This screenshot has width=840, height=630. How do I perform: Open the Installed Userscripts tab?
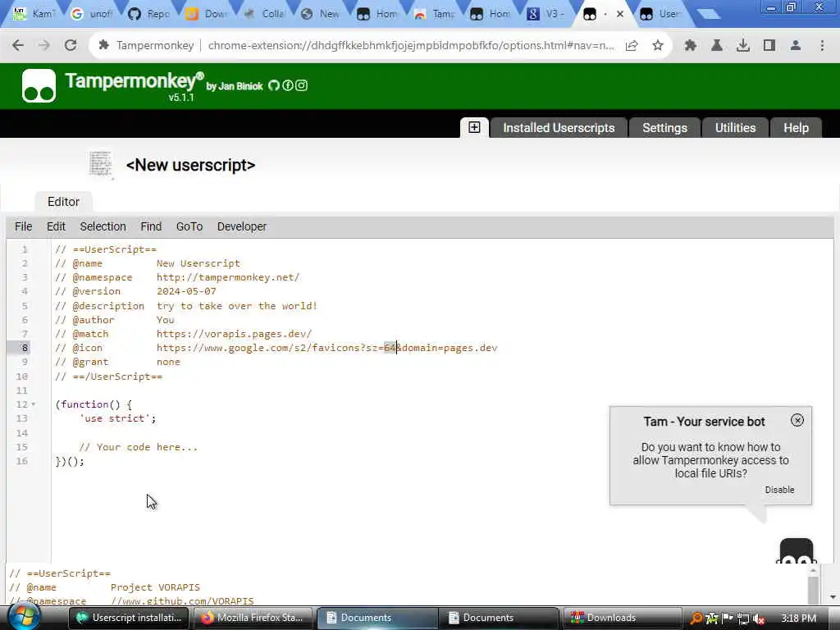558,127
